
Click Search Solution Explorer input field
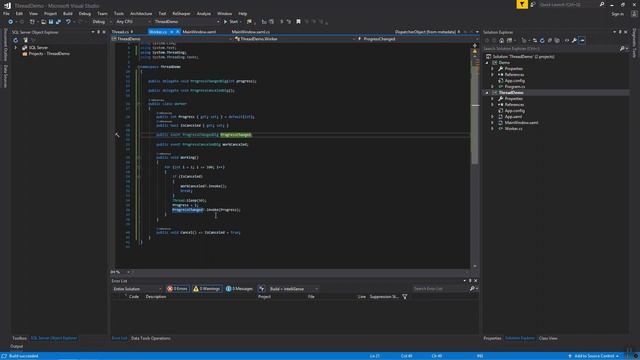point(551,49)
